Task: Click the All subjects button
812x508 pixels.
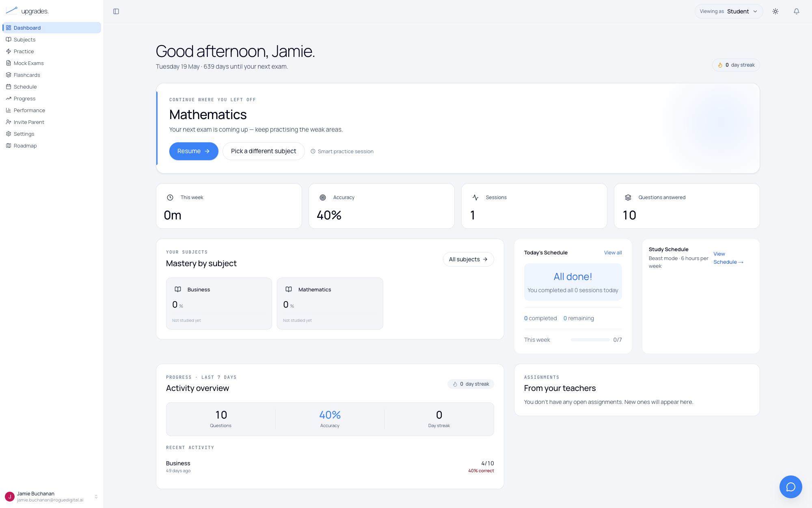Action: pos(468,259)
